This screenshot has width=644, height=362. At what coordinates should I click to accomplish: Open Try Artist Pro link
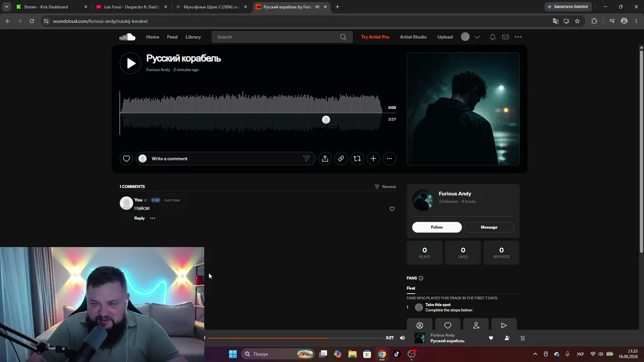(x=375, y=37)
